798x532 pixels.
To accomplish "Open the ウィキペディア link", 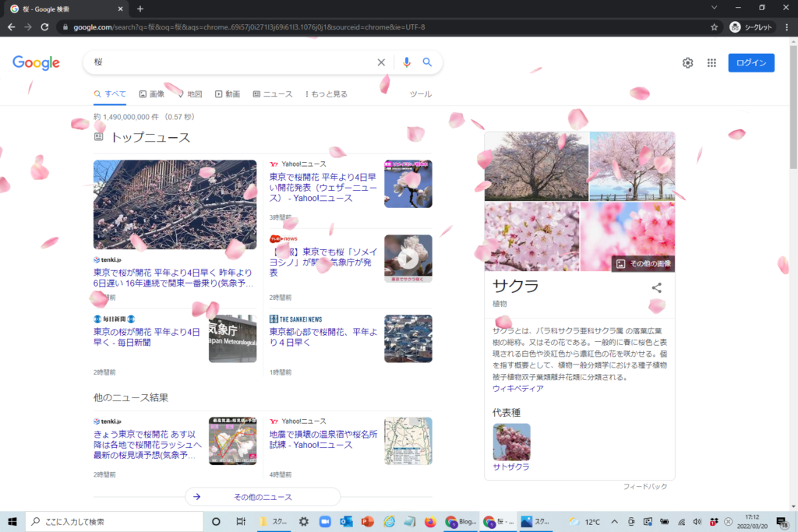I will (517, 388).
